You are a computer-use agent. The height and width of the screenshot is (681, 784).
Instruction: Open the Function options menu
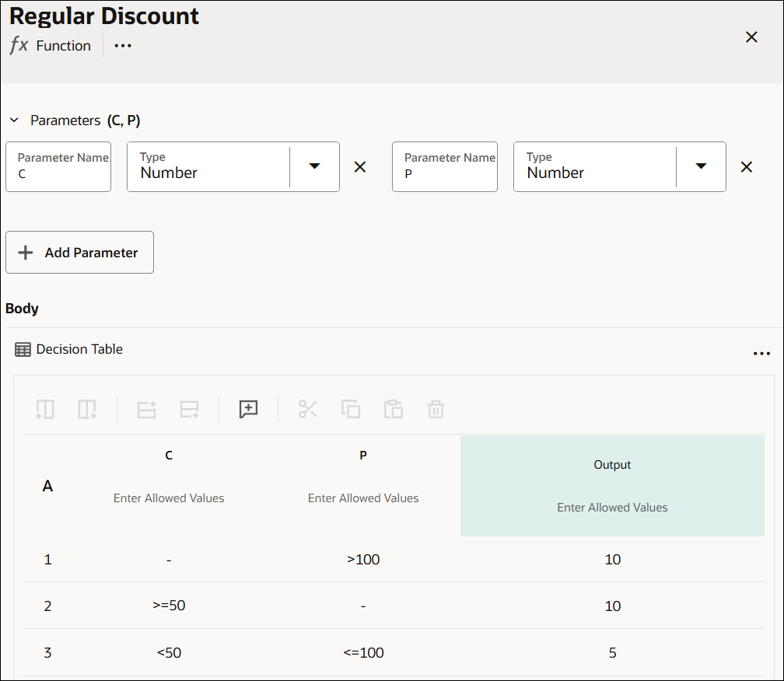(122, 46)
